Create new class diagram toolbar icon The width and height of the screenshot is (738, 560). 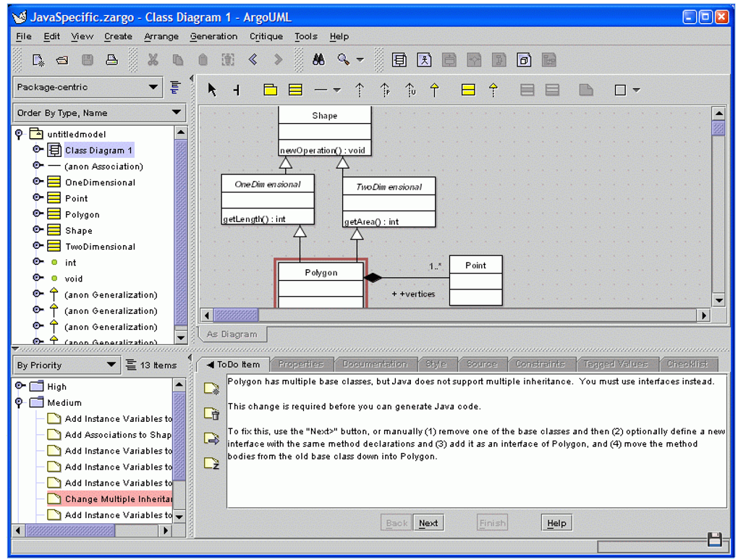pos(399,60)
